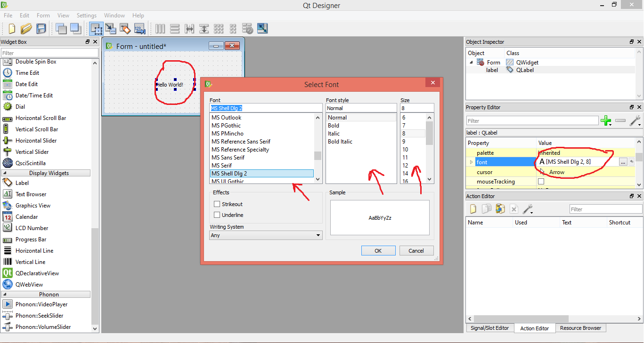Toggle the mouseTracking checkbox

click(541, 181)
